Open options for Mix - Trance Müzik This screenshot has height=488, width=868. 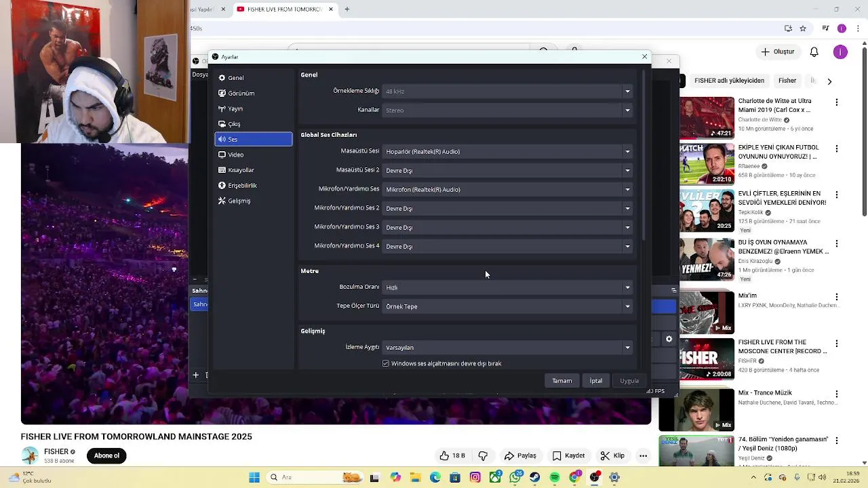click(x=837, y=394)
